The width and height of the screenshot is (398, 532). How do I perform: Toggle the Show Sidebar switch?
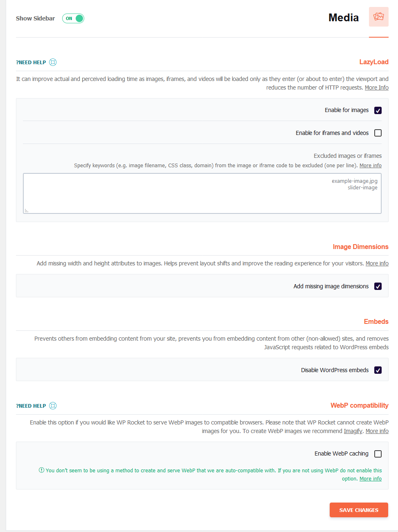(x=73, y=18)
